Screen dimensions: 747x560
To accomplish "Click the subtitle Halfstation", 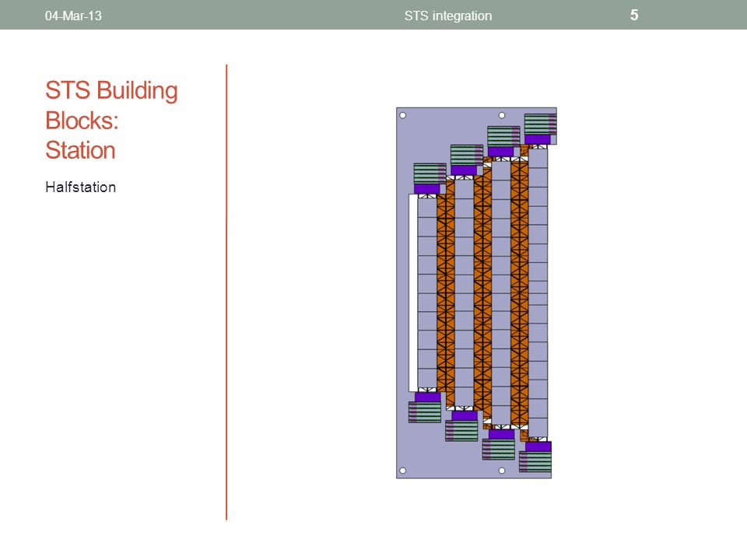I will 80,187.
